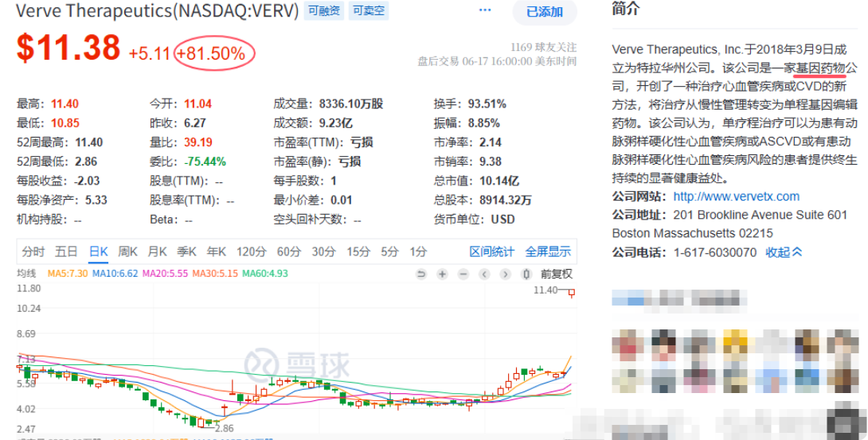
Task: Click the 1169 球友关注 follower count
Action: pyautogui.click(x=543, y=48)
